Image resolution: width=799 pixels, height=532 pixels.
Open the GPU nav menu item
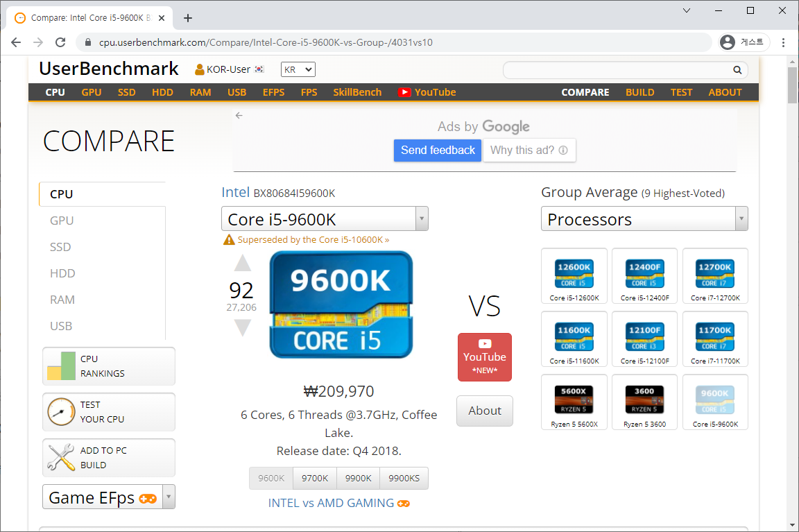point(92,92)
